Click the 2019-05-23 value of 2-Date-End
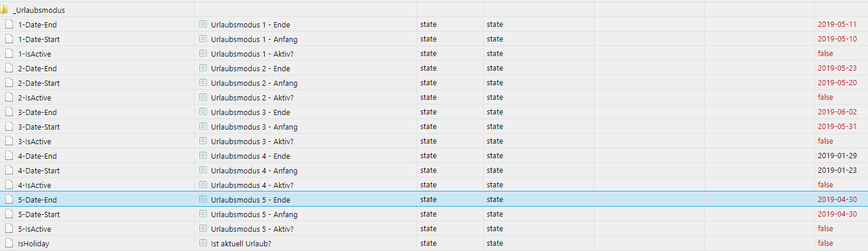The width and height of the screenshot is (868, 251). point(837,68)
